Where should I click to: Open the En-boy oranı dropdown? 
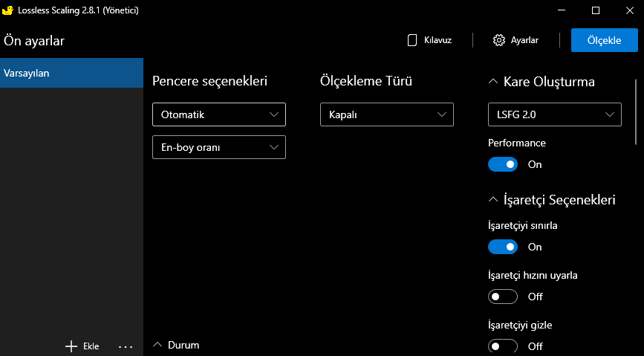[219, 147]
